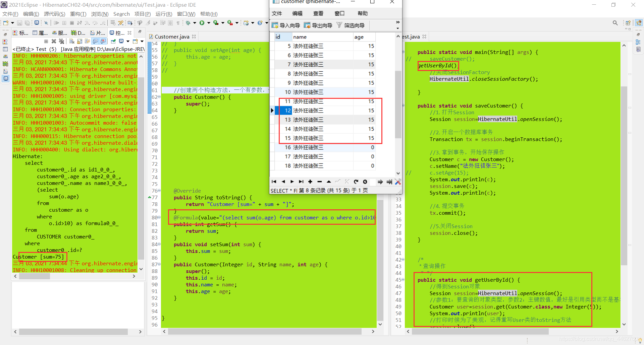This screenshot has width=644, height=345.
Task: Click 导出向导 button in Navicat
Action: point(318,25)
